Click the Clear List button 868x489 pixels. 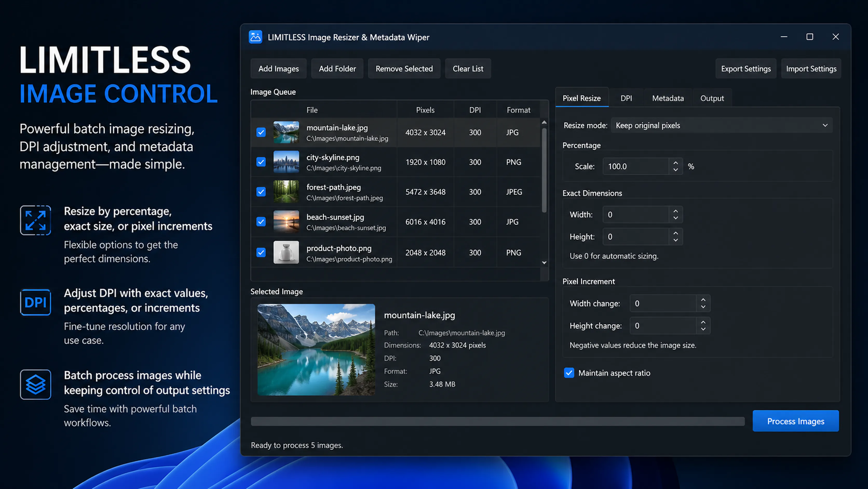click(x=468, y=69)
